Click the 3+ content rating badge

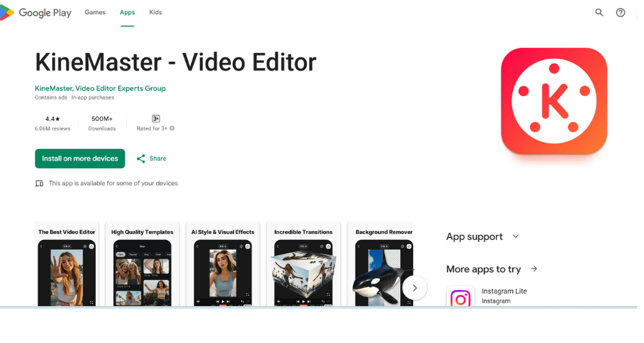pyautogui.click(x=156, y=119)
